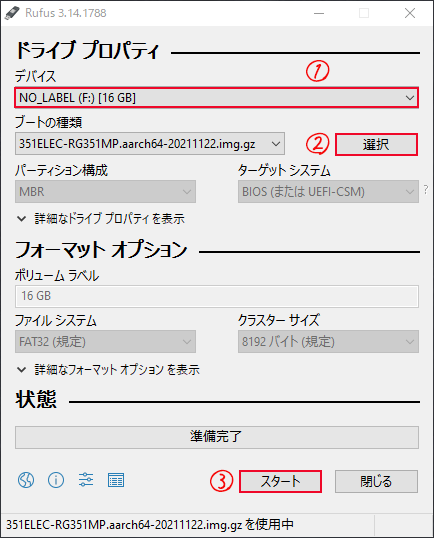Screen dimensions: 434x538
Task: Open the about information icon
Action: tap(56, 480)
